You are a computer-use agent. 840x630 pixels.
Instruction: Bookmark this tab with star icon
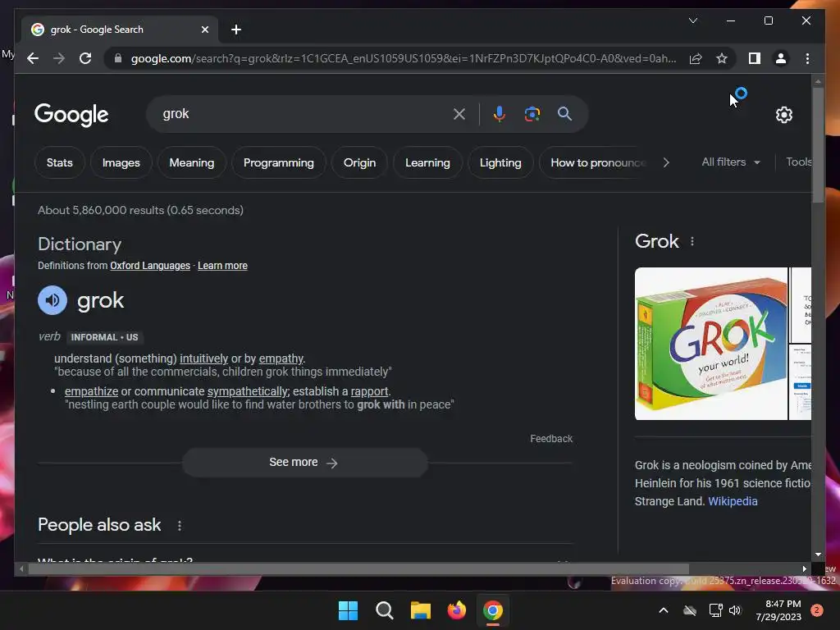(722, 58)
